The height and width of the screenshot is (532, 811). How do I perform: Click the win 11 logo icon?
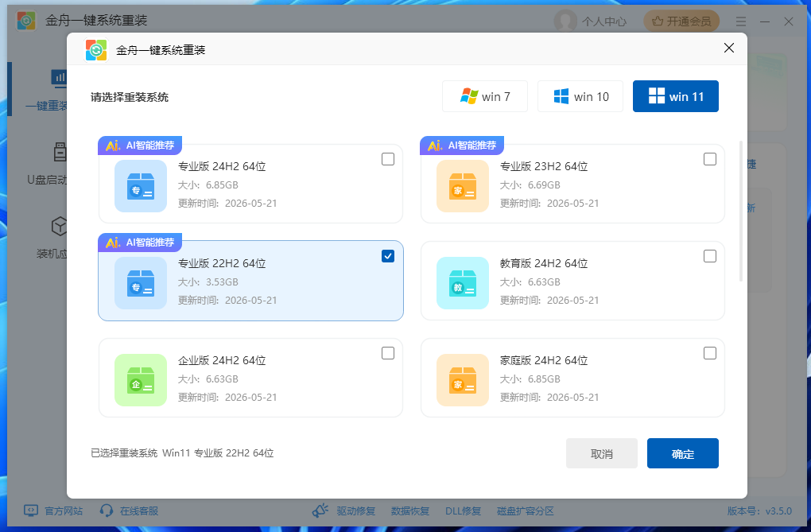(x=657, y=96)
